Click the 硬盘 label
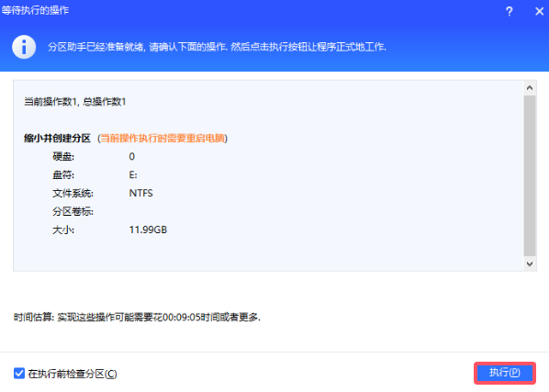The height and width of the screenshot is (392, 549). [x=63, y=156]
